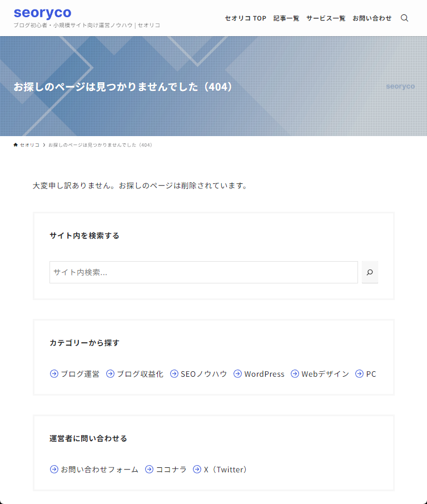Click the 運営者に問い合わせる heading

[88, 438]
